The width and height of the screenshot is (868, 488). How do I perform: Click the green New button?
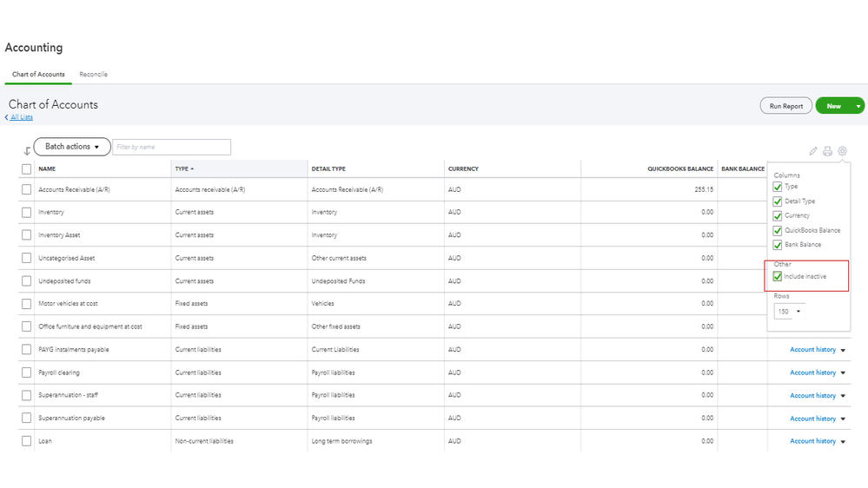(x=833, y=106)
